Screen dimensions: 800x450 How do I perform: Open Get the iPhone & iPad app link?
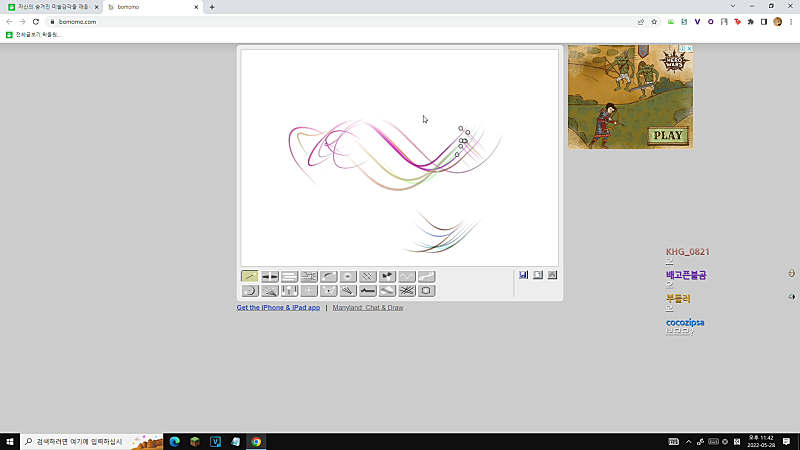(278, 308)
